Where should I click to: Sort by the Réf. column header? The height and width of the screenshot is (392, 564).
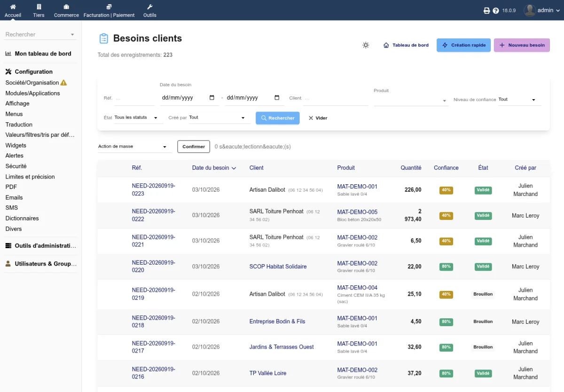click(x=137, y=168)
